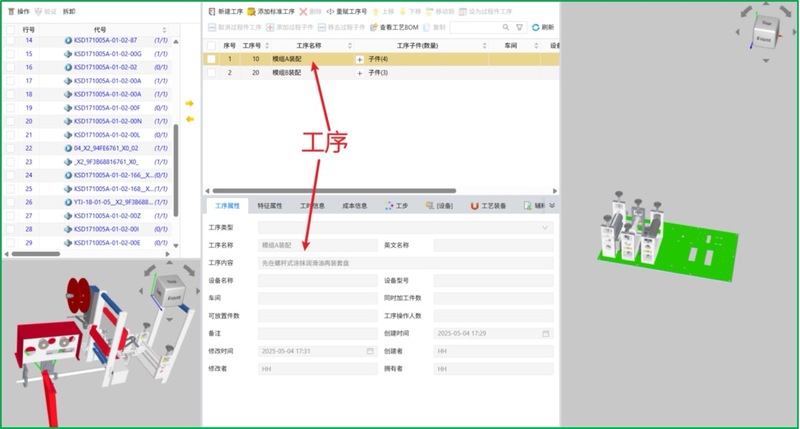Switch to the 特征属性 tab

click(270, 206)
